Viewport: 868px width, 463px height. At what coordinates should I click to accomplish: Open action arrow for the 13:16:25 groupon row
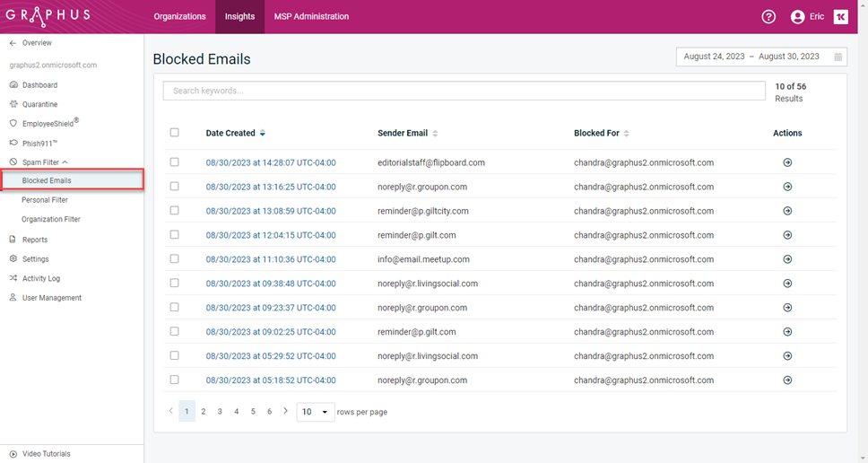coord(787,187)
